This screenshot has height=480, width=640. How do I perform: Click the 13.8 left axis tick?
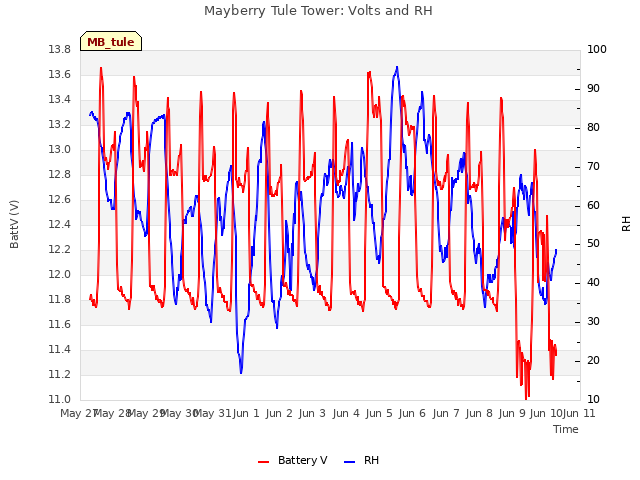60,49
